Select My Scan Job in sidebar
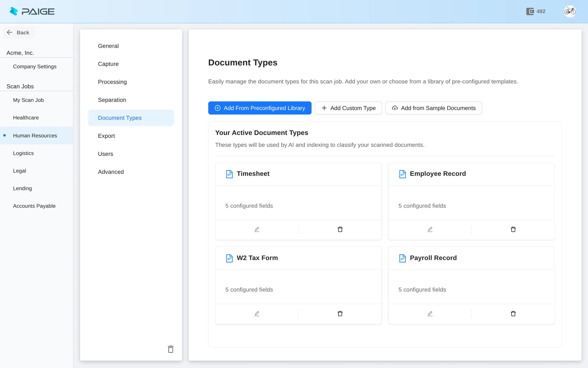The height and width of the screenshot is (368, 588). click(37, 100)
